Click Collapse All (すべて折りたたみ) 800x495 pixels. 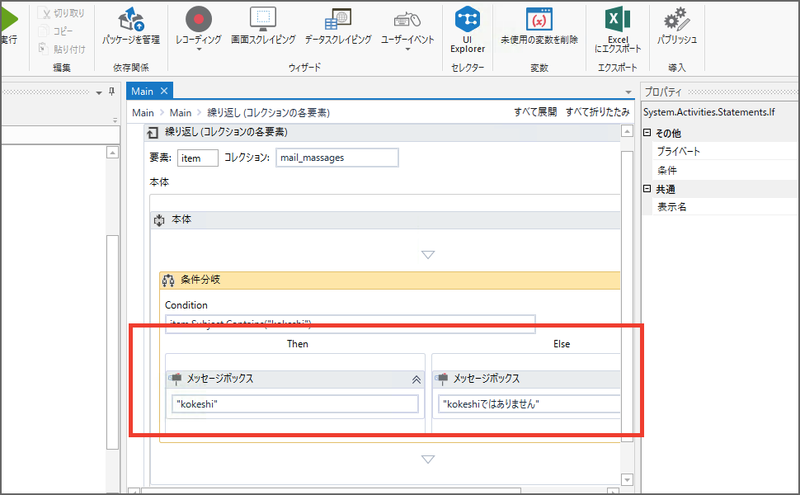tap(597, 112)
